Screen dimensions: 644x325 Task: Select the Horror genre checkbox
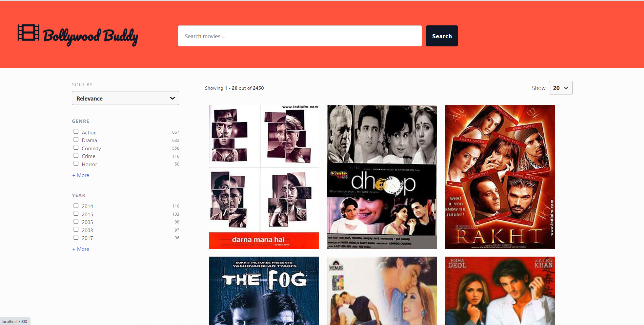click(x=76, y=164)
